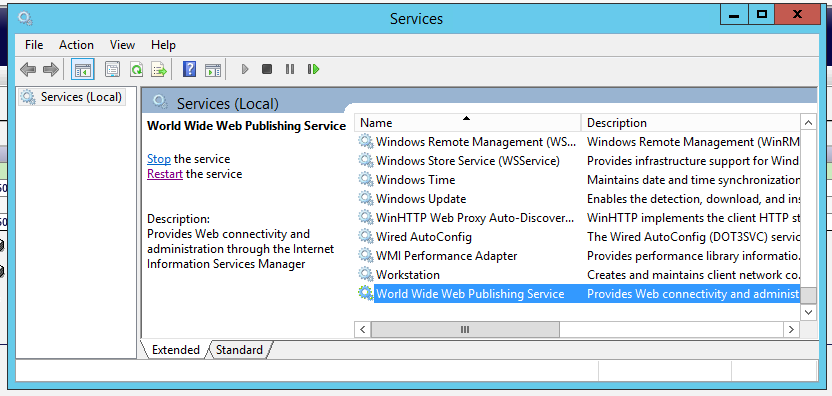Click gear icon beside Wired AutoConfig
This screenshot has height=396, width=832.
coord(366,237)
